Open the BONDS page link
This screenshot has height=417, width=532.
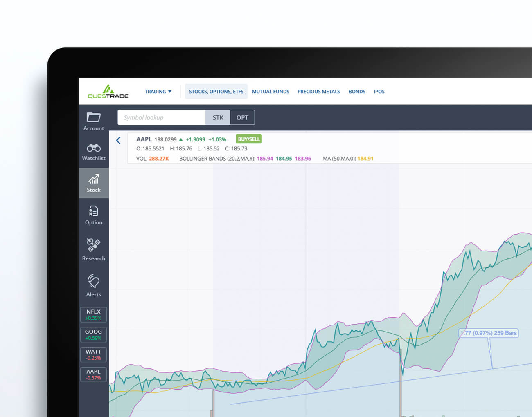pos(357,91)
